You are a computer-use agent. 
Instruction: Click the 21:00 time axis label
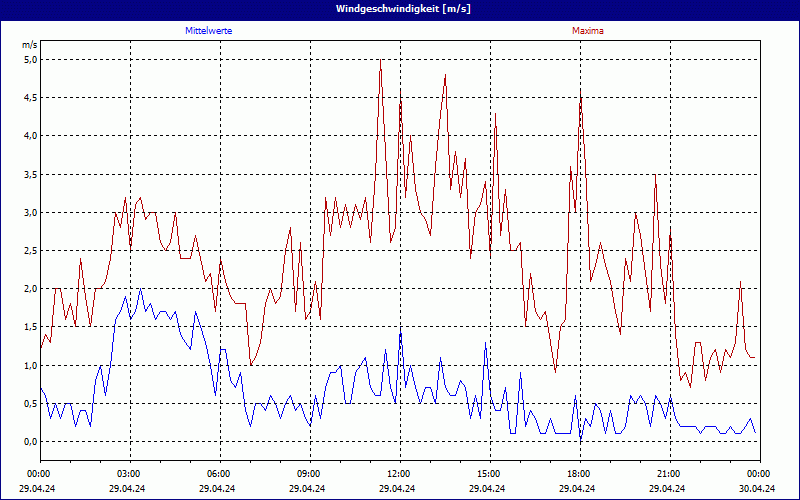[x=669, y=474]
